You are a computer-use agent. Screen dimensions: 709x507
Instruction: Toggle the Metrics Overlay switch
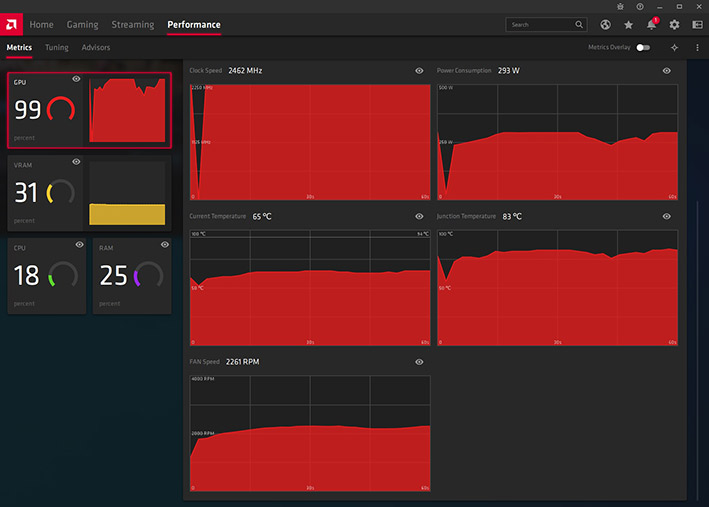643,47
